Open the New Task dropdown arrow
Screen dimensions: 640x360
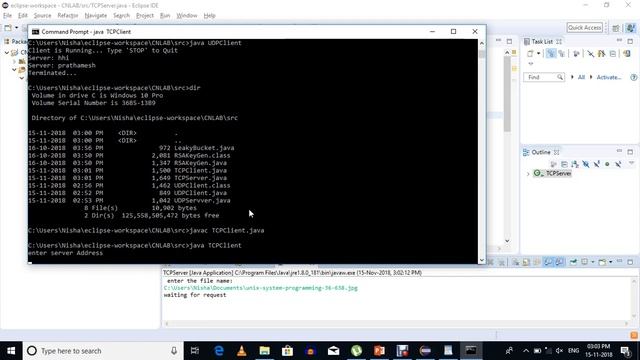[539, 53]
